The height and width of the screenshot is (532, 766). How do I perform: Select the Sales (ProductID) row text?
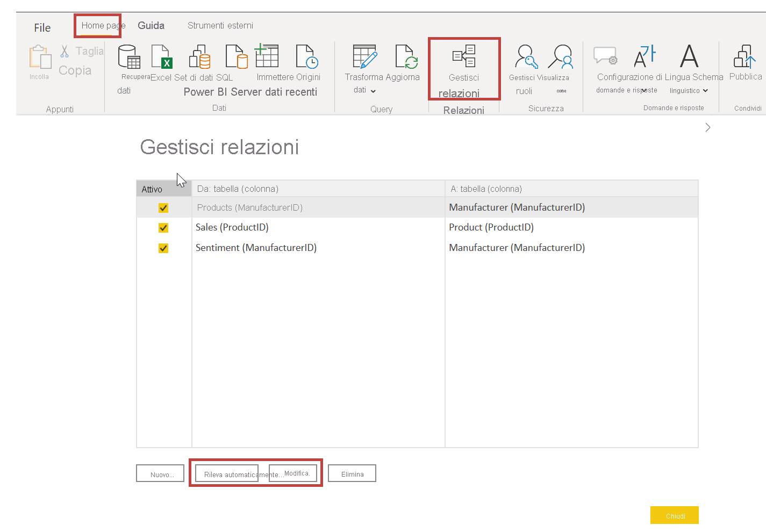232,227
